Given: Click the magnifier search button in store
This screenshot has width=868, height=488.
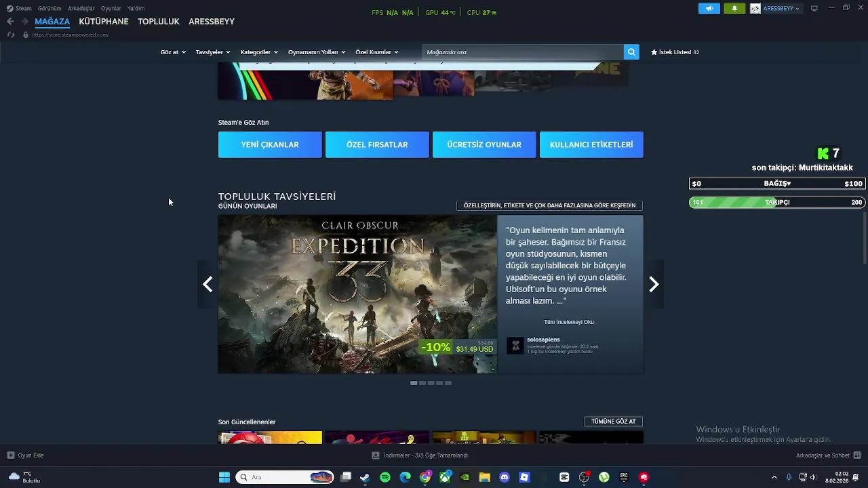Looking at the screenshot, I should tap(631, 52).
